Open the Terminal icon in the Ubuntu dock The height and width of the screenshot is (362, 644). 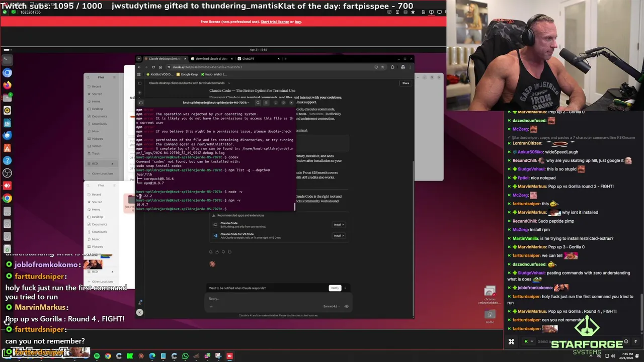click(x=7, y=60)
